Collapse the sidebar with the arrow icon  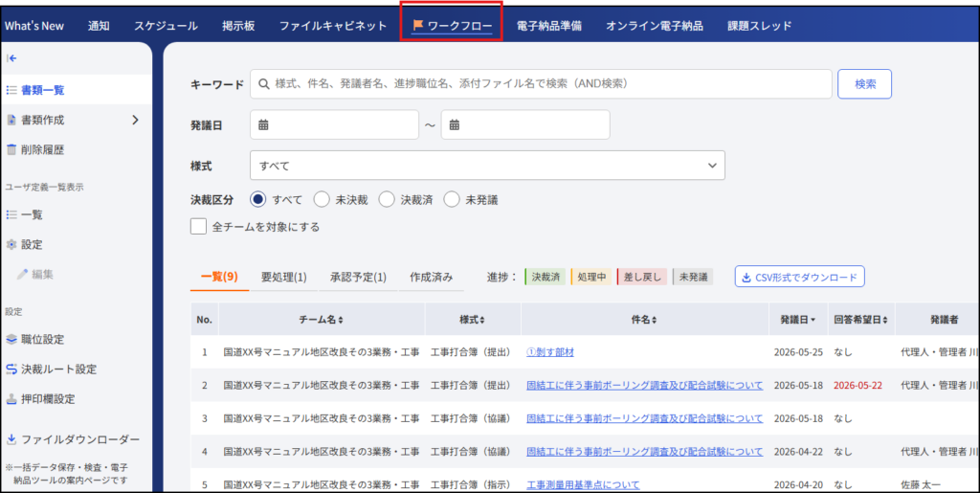click(11, 58)
